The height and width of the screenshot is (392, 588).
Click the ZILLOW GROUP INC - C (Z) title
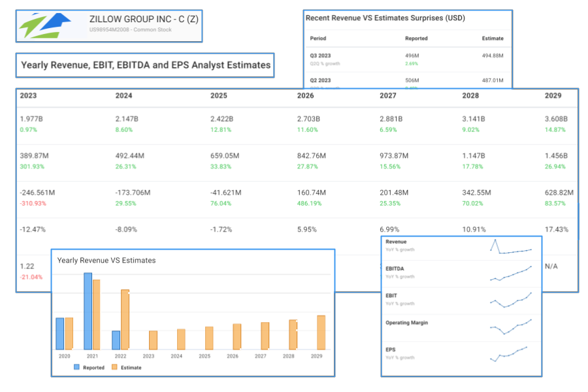(x=144, y=20)
